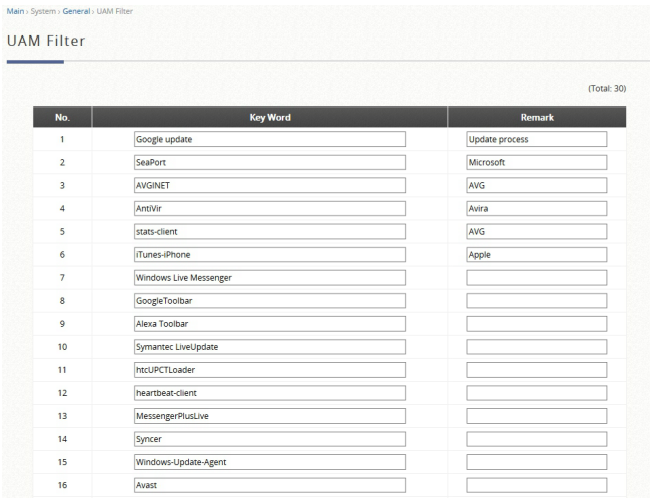Edit the AVG remark for AVGINET
650x498 pixels.
[x=537, y=185]
